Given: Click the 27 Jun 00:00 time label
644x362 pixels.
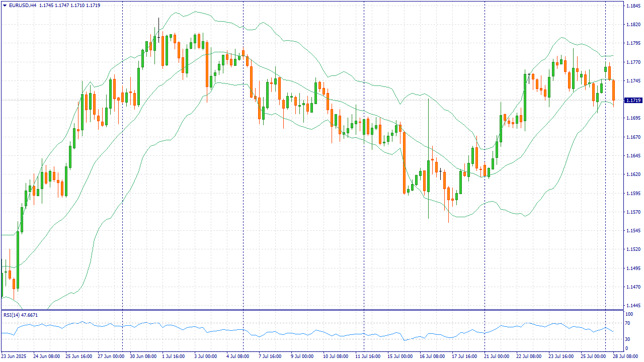Looking at the screenshot, I should pyautogui.click(x=111, y=356).
